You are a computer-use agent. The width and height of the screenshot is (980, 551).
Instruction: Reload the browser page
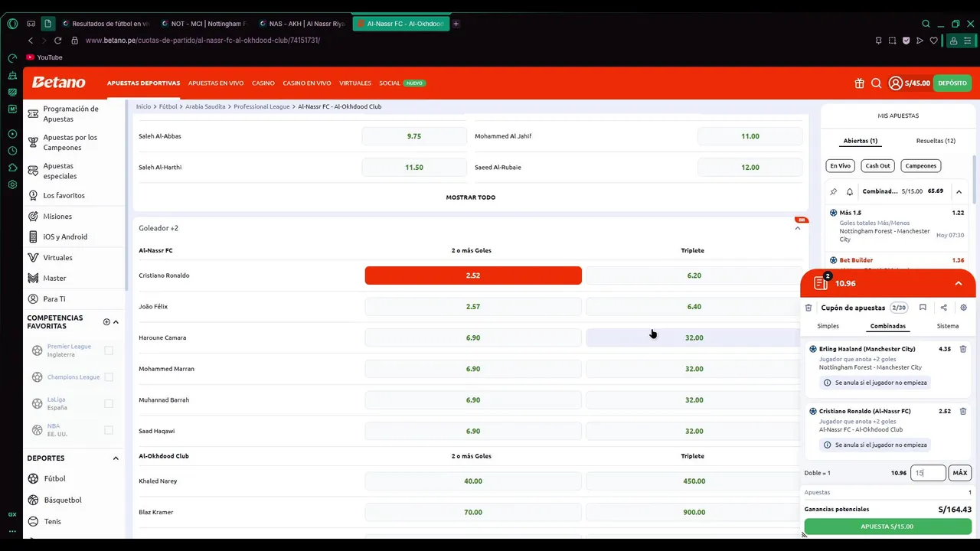point(57,41)
